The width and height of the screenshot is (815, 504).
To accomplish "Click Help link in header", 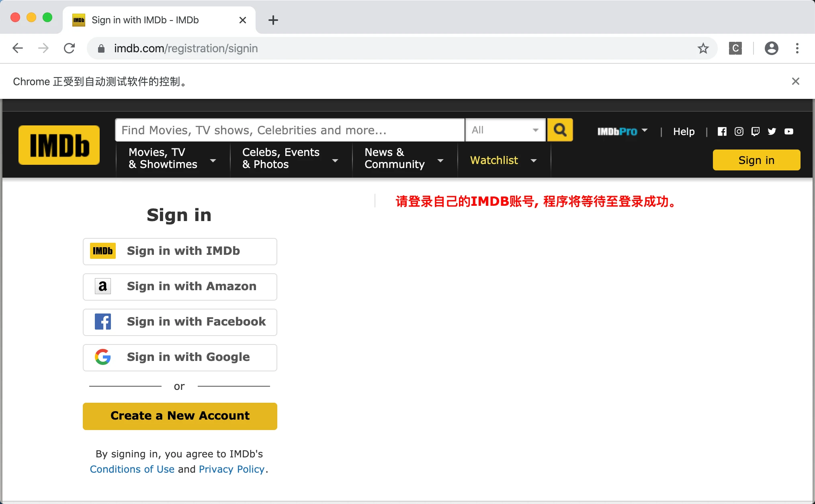I will (x=684, y=131).
